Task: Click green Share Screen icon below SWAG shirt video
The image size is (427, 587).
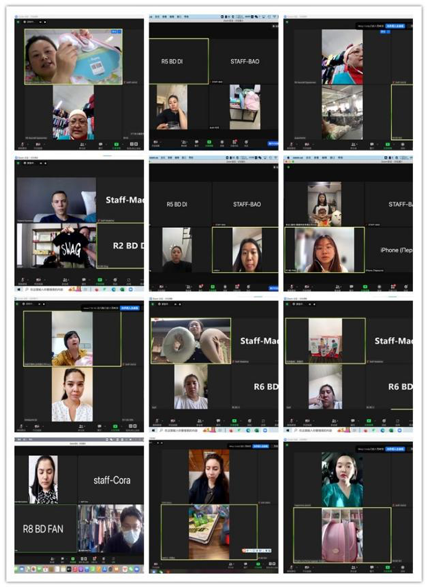Action: pos(100,280)
